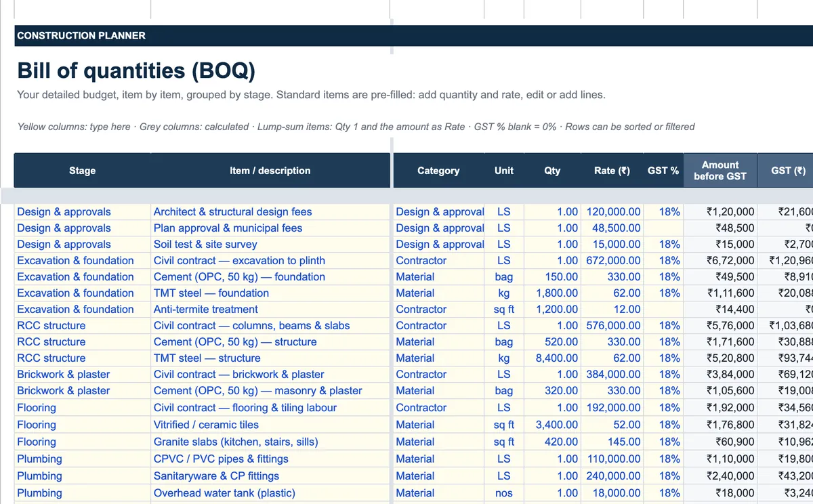The width and height of the screenshot is (813, 504).
Task: Select the Category column header
Action: 438,171
